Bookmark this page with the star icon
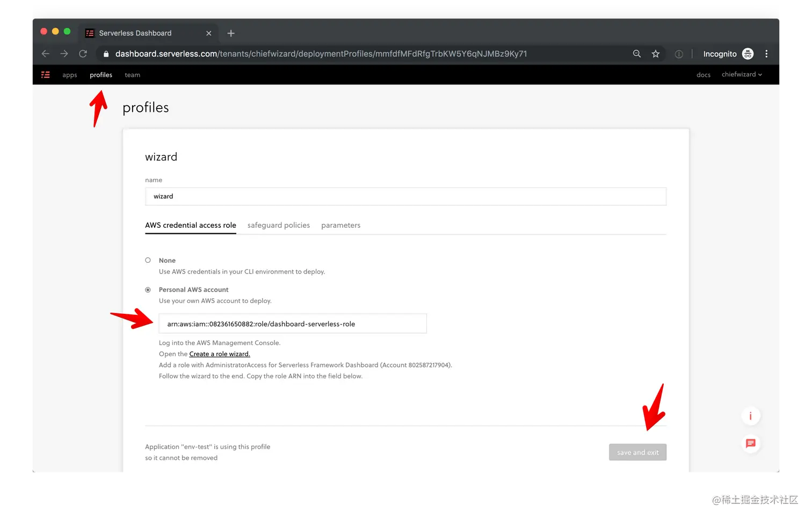This screenshot has height=519, width=812. (656, 54)
